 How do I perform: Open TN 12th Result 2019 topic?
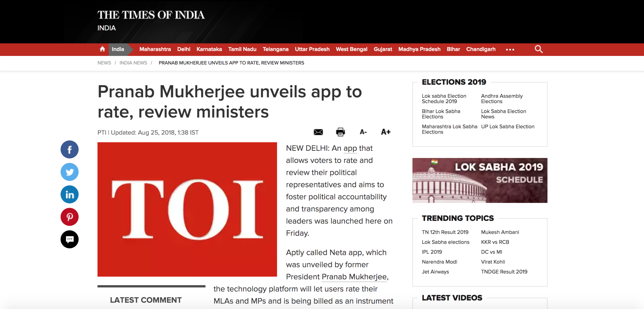tap(445, 232)
